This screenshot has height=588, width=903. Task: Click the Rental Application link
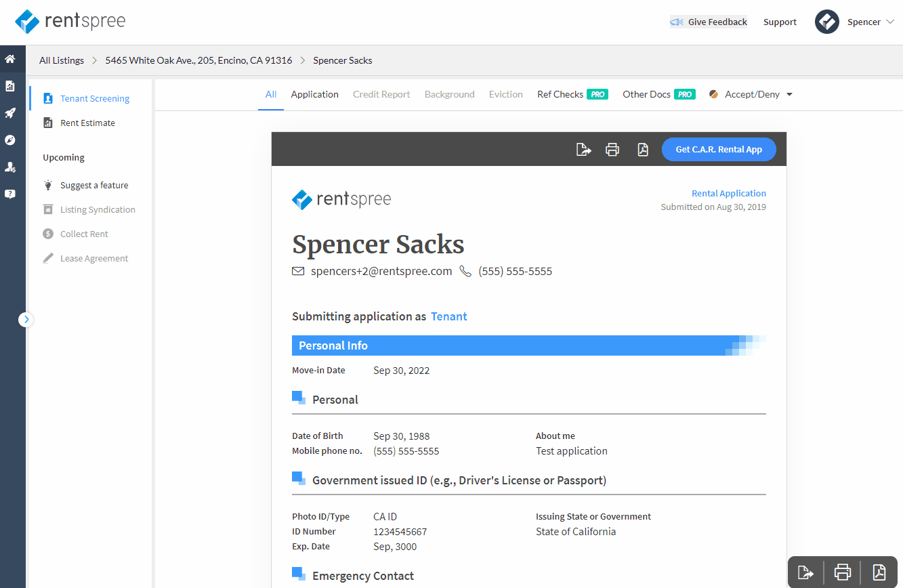[729, 194]
